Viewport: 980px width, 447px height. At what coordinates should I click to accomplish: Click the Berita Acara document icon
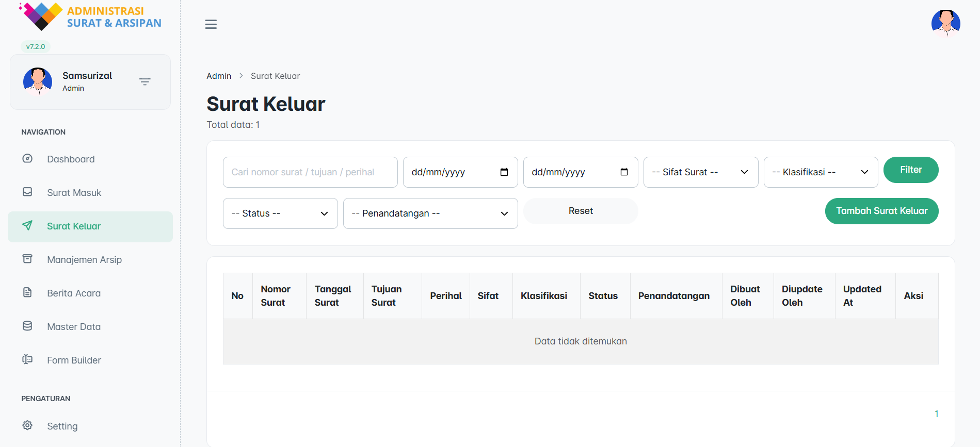click(x=27, y=293)
